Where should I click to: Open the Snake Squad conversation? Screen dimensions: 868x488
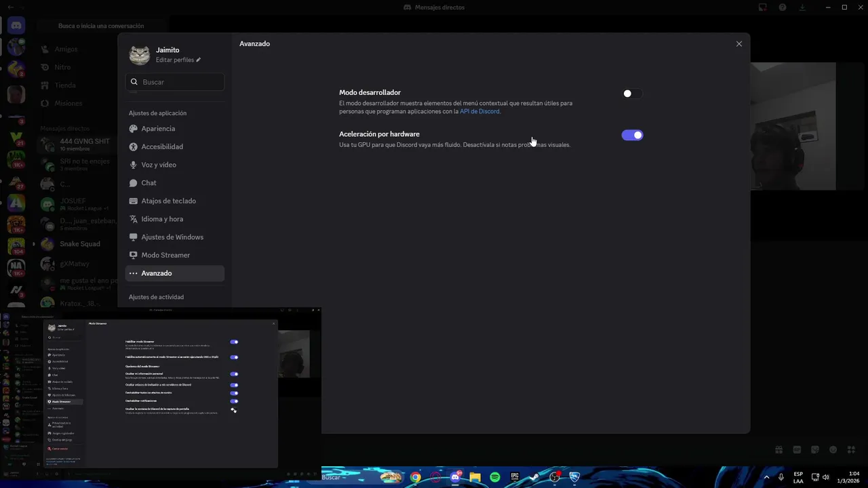click(77, 244)
